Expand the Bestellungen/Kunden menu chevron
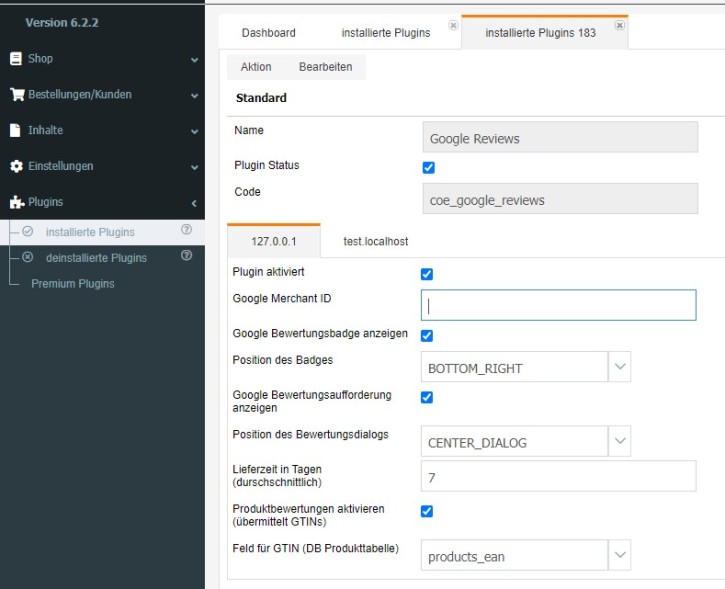 point(195,96)
